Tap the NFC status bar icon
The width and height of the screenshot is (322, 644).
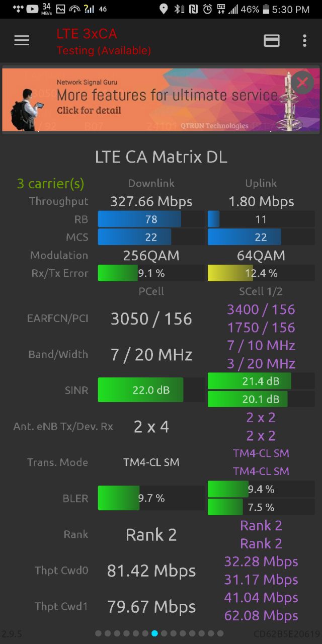(x=193, y=9)
